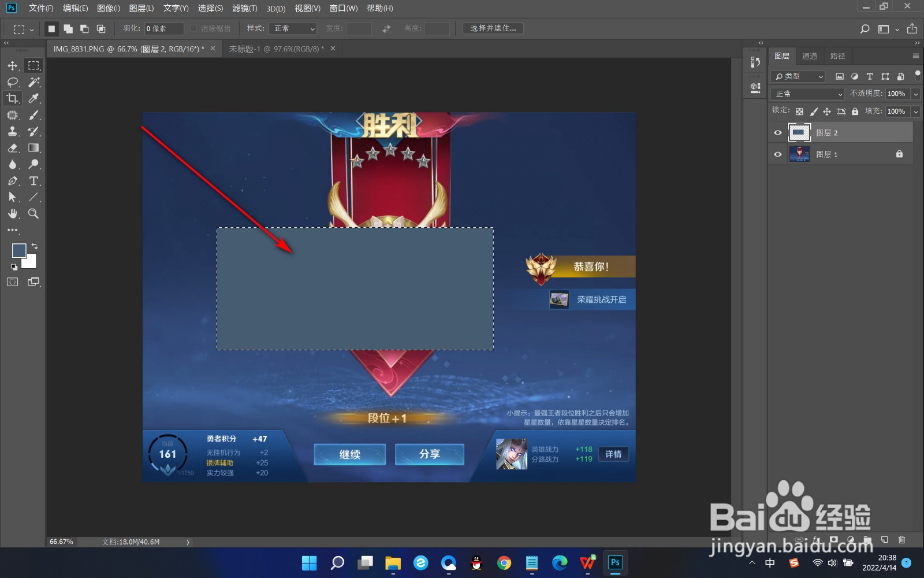Open the 3D properties panel icon
The image size is (924, 578).
click(x=755, y=87)
